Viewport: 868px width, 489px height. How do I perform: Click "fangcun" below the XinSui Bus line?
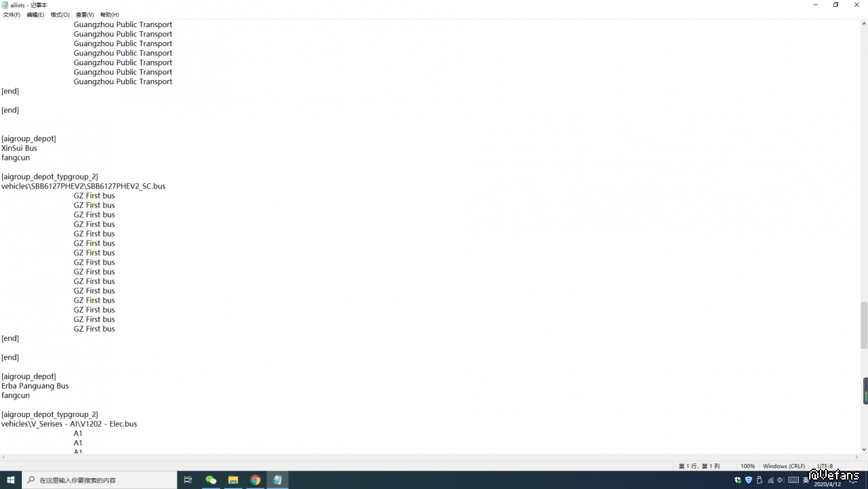pyautogui.click(x=16, y=157)
